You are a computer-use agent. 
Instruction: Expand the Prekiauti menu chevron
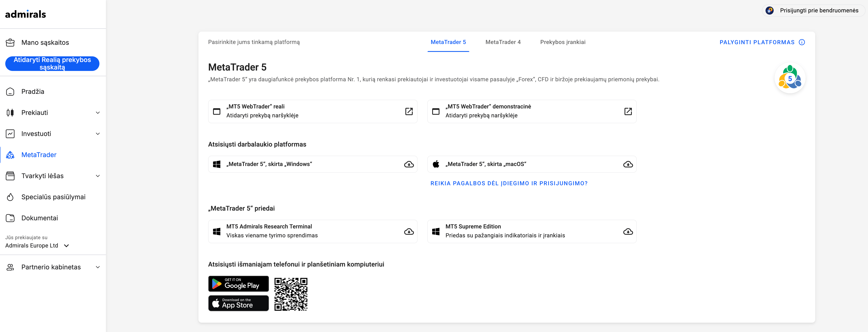pos(98,113)
